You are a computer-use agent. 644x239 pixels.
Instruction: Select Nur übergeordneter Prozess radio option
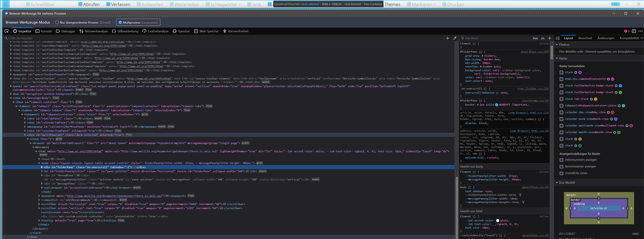coord(57,23)
